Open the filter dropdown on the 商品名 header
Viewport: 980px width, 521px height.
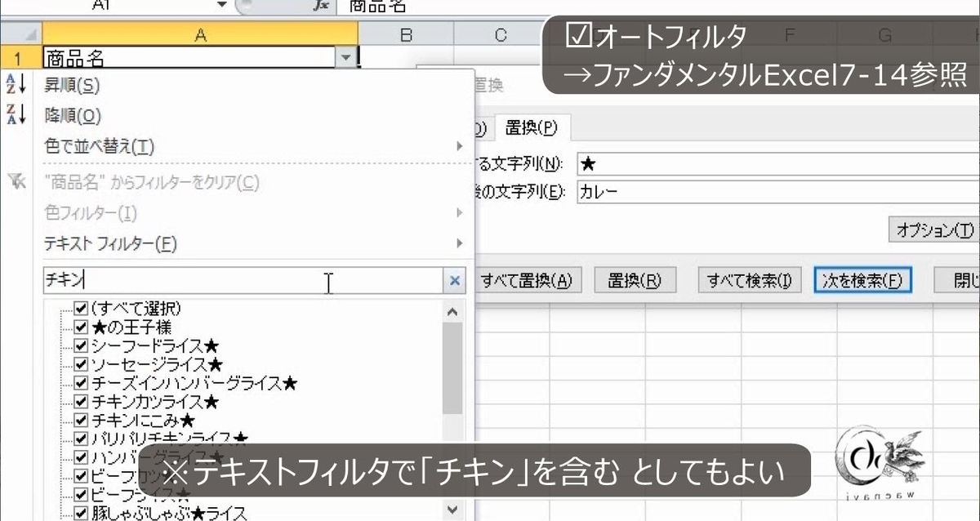[346, 57]
